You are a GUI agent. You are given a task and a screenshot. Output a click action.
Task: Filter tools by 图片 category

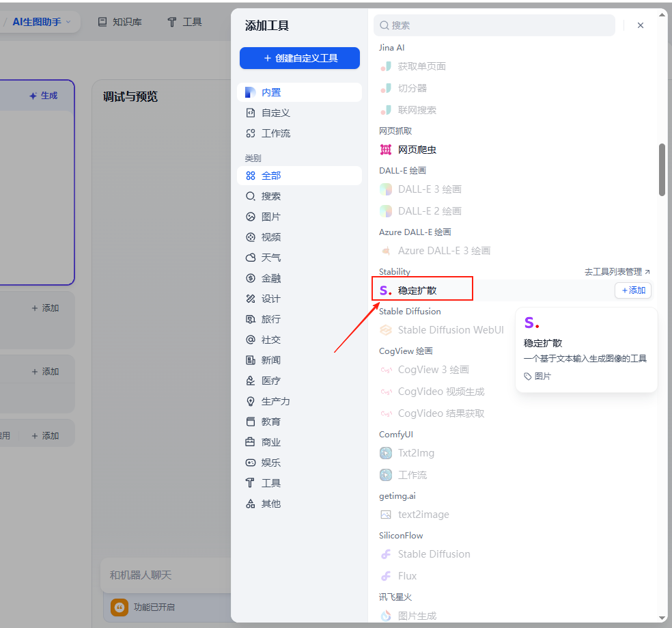271,217
